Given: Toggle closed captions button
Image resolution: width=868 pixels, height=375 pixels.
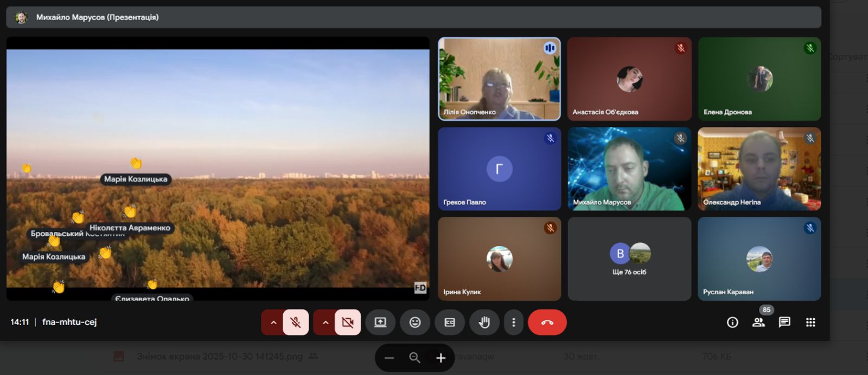Looking at the screenshot, I should 449,322.
